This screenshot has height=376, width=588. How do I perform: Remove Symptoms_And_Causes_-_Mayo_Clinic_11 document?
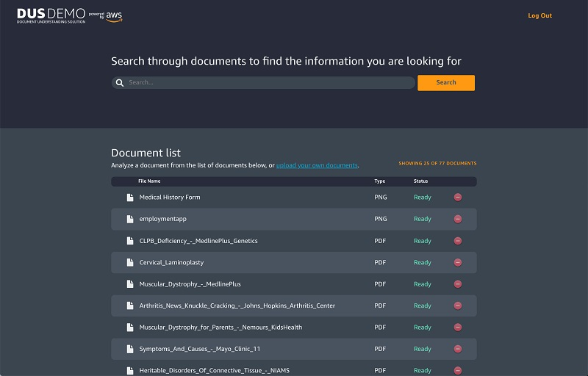click(x=458, y=349)
